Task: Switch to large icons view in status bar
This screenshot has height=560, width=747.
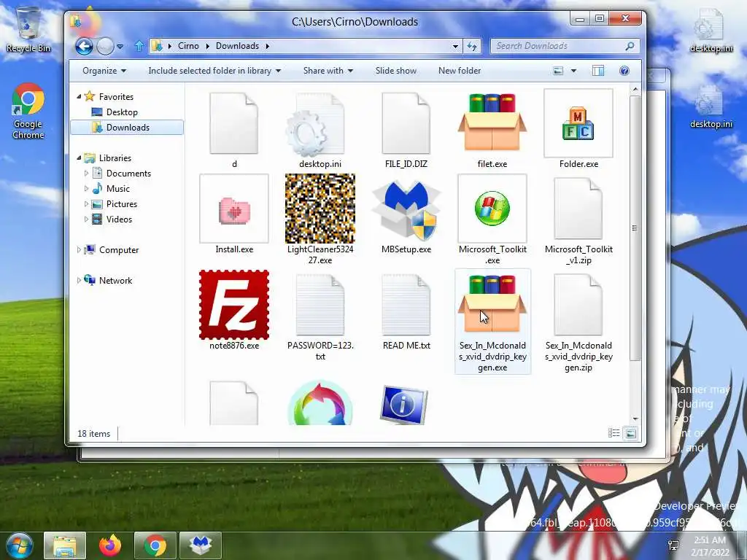Action: point(630,433)
